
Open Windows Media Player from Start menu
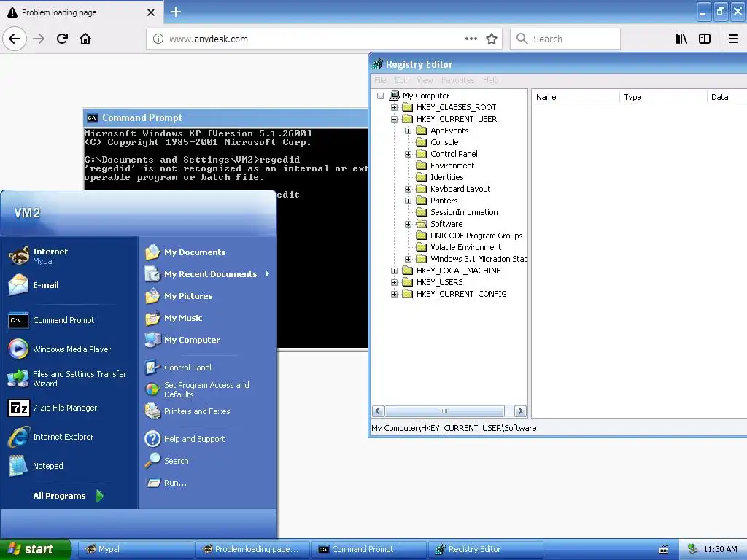(x=60, y=349)
